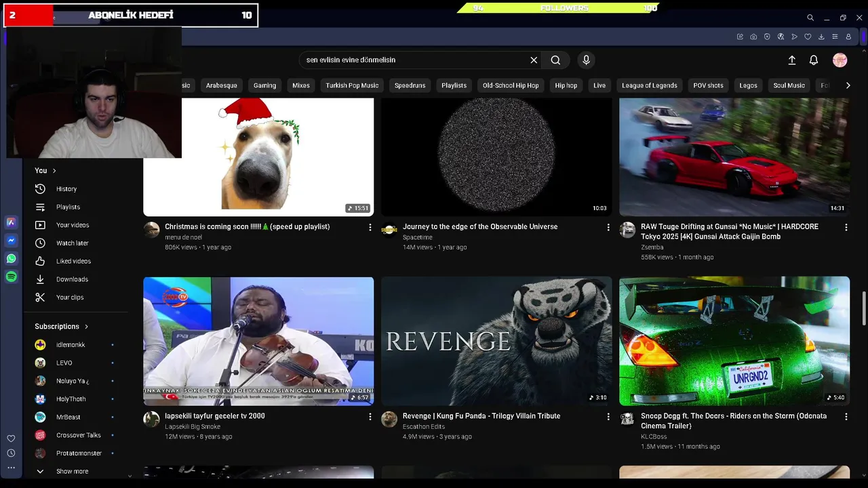
Task: Click the Opera send/flow arrow icon
Action: click(794, 37)
